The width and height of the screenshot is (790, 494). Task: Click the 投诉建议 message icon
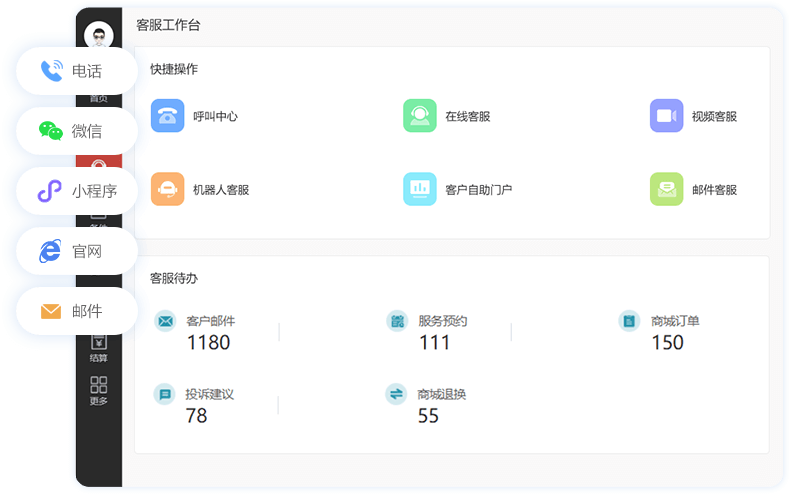click(x=165, y=394)
